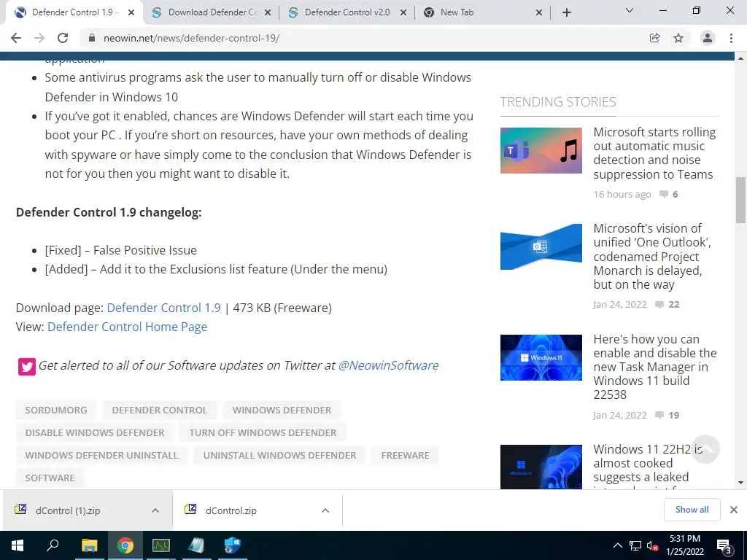Image resolution: width=747 pixels, height=560 pixels.
Task: Open the Windows Security shield taskbar app
Action: point(233,545)
